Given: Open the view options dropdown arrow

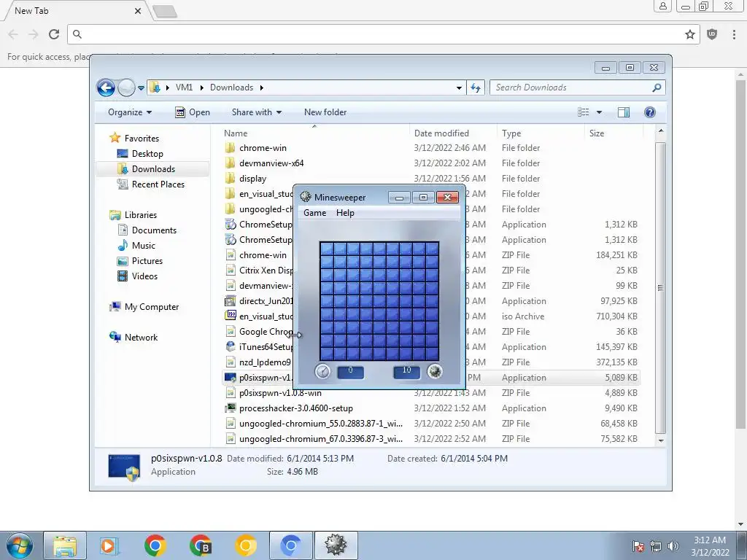Looking at the screenshot, I should [x=600, y=112].
